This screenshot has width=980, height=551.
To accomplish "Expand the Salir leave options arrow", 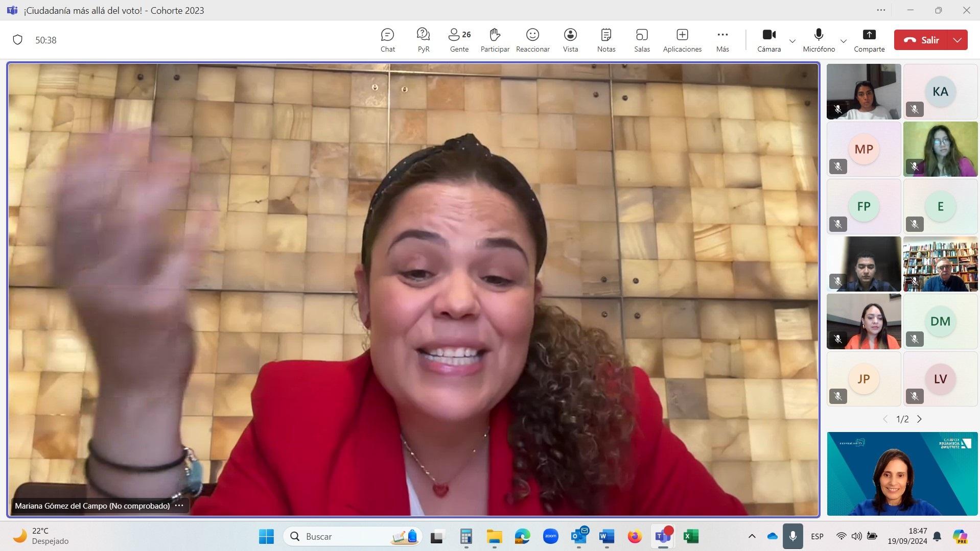I will 958,40.
